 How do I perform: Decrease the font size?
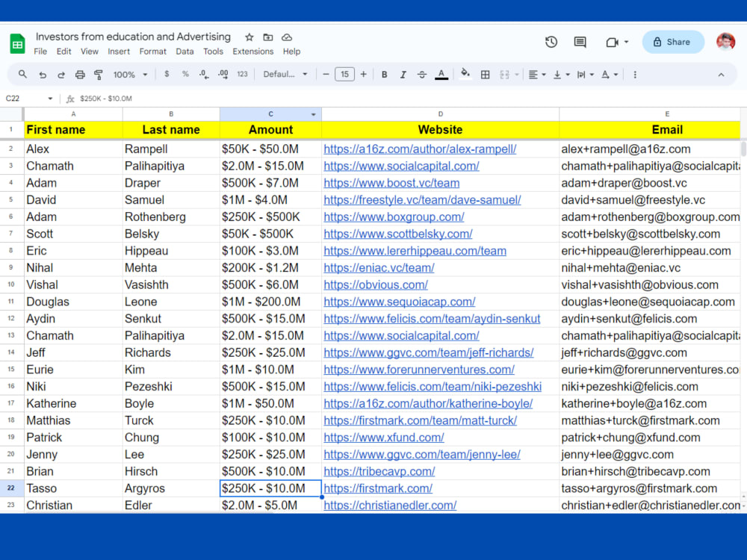tap(326, 74)
